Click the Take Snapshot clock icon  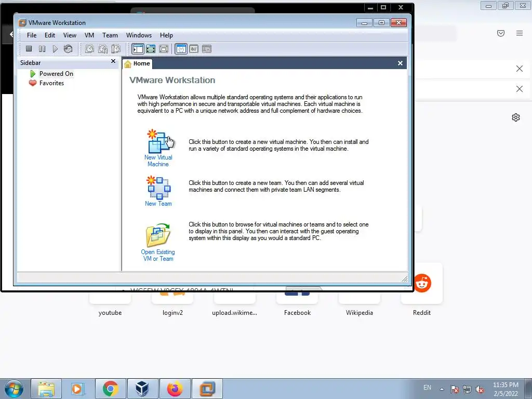89,49
